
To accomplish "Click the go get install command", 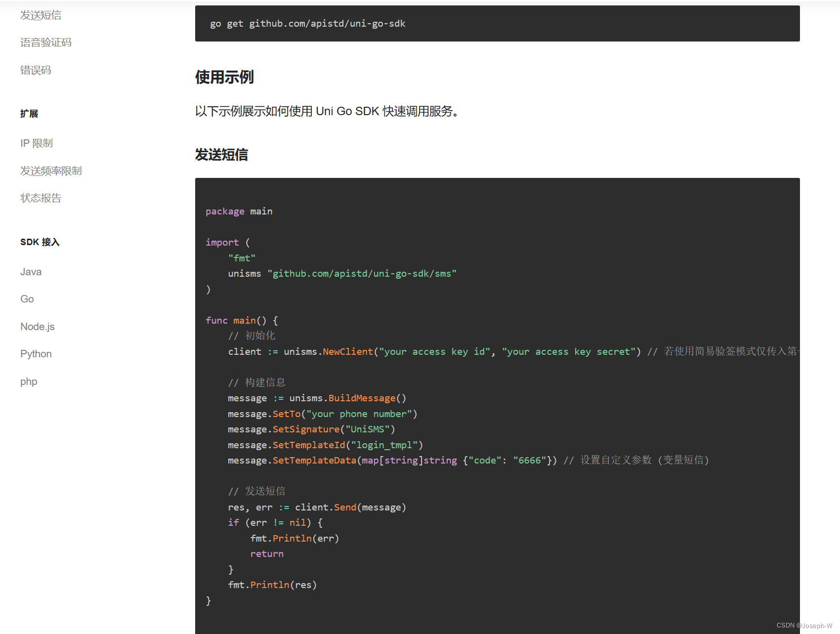I will point(308,24).
